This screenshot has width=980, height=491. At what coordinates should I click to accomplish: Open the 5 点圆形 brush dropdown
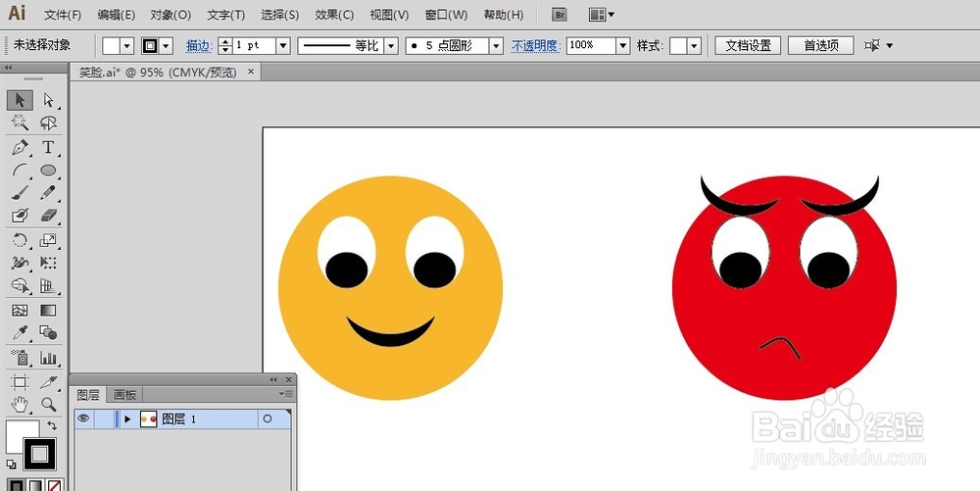pyautogui.click(x=497, y=46)
